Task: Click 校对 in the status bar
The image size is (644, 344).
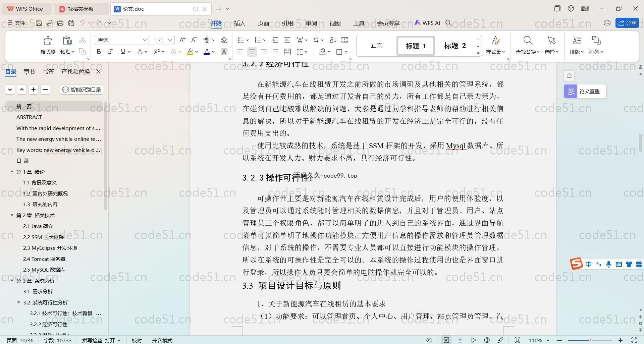Action: click(x=137, y=340)
